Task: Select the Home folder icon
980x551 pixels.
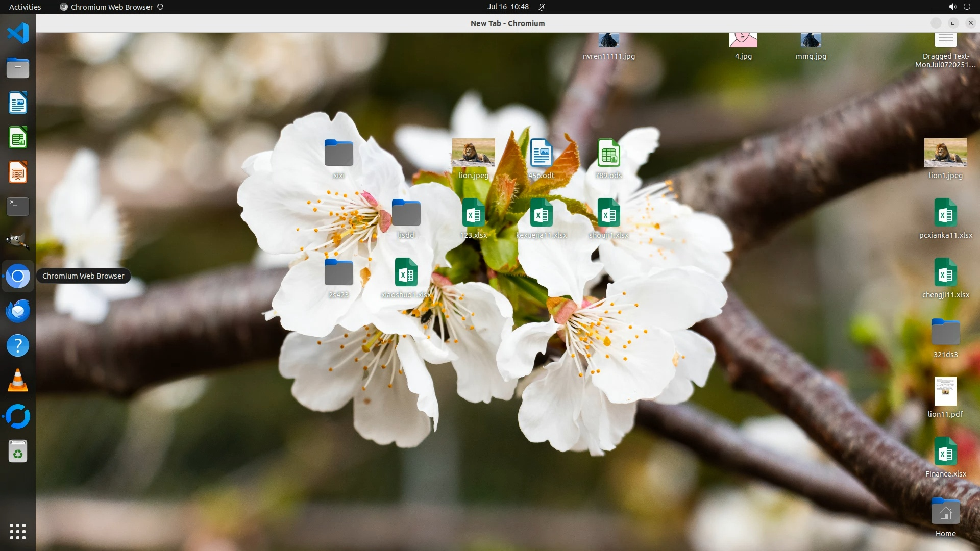Action: pos(945,512)
